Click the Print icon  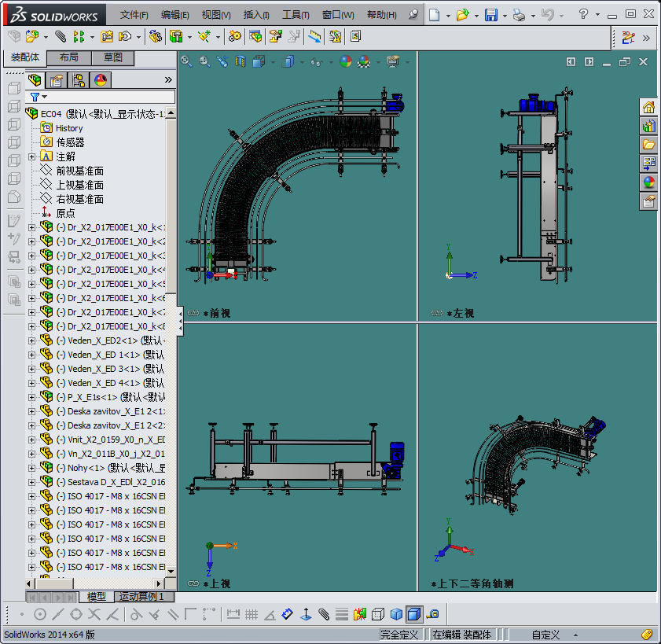tap(519, 16)
